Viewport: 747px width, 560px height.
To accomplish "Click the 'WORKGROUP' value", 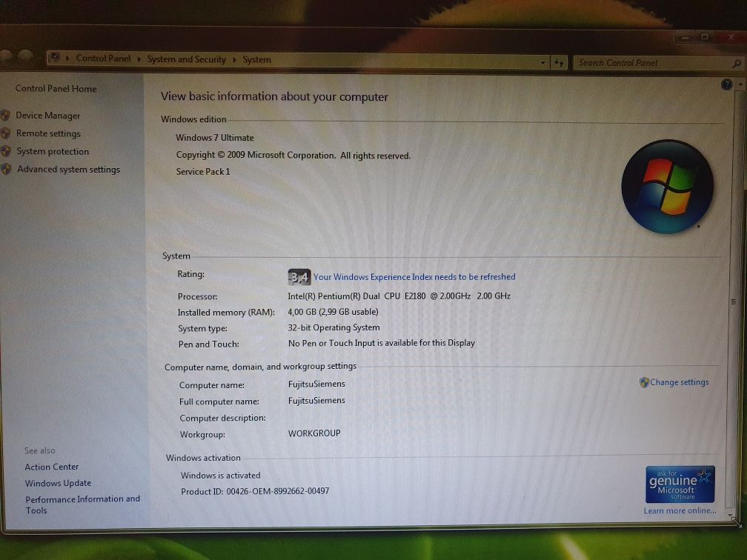I will click(314, 433).
